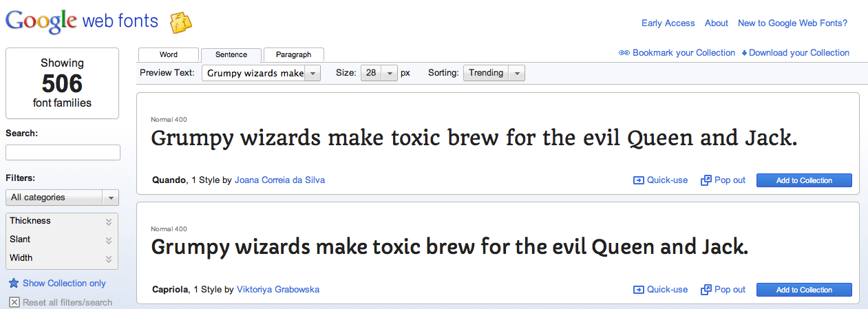Click the Quando sample sentence preview
The image size is (868, 309).
[474, 139]
